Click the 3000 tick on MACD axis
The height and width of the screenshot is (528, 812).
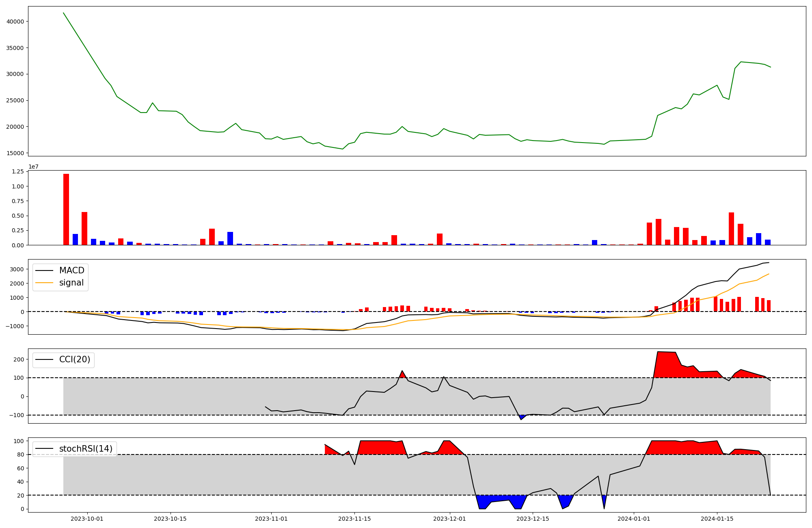pos(16,269)
